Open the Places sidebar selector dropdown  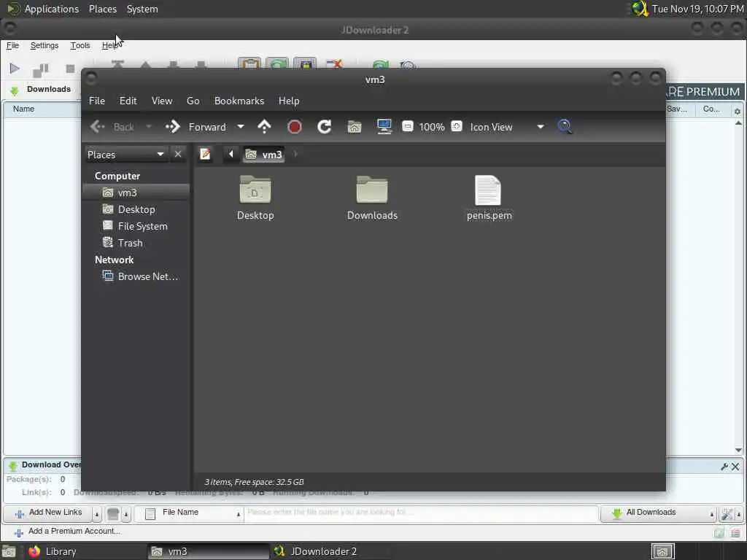(x=125, y=155)
